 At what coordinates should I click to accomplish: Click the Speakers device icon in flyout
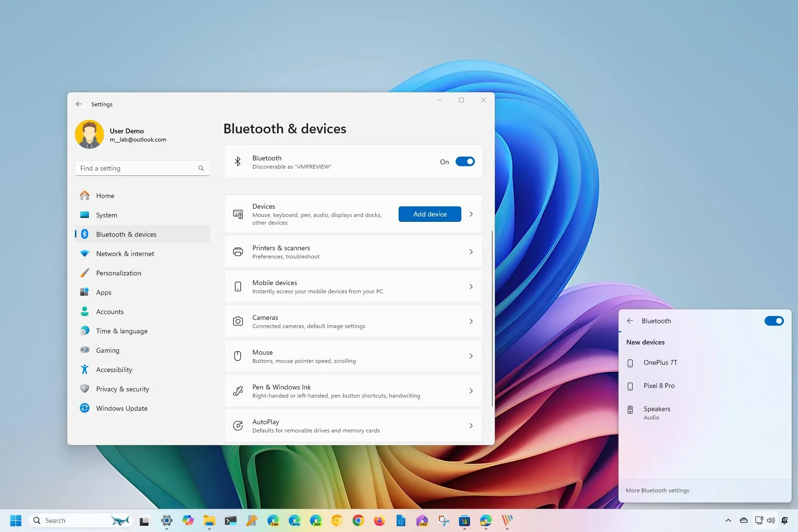pos(630,410)
